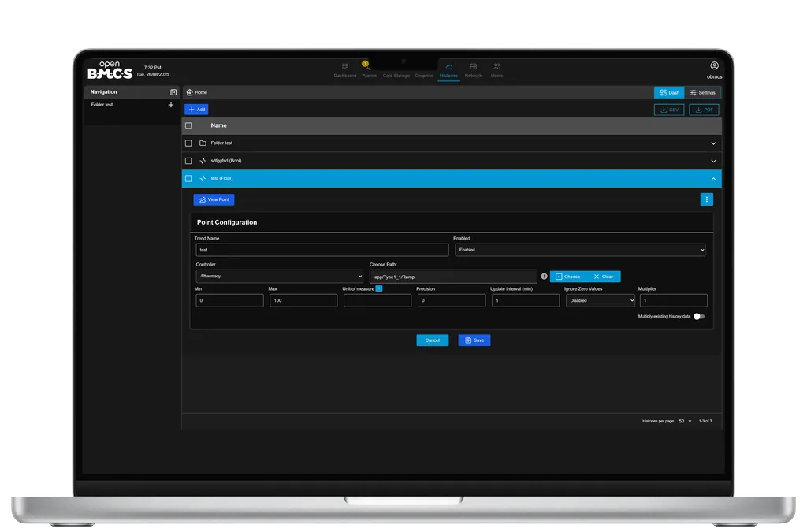Select Folder test in Navigation panel
This screenshot has height=532, width=807.
102,105
